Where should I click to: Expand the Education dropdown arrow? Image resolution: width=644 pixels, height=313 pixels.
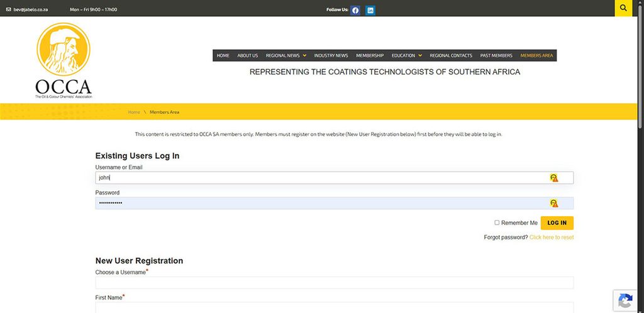pyautogui.click(x=420, y=56)
